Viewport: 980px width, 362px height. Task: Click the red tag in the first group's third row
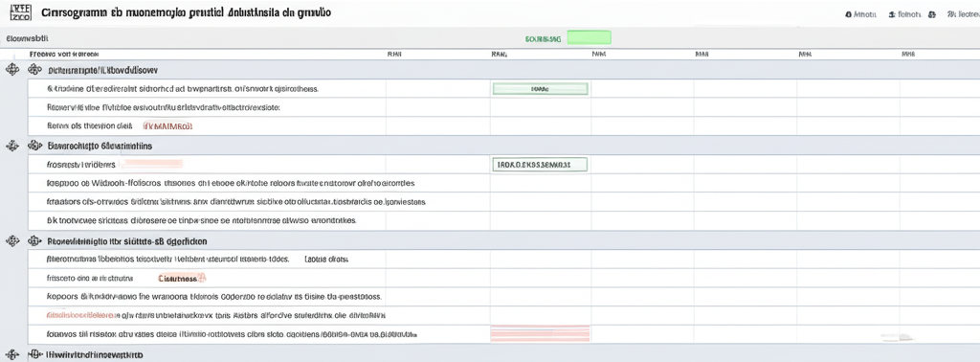168,125
